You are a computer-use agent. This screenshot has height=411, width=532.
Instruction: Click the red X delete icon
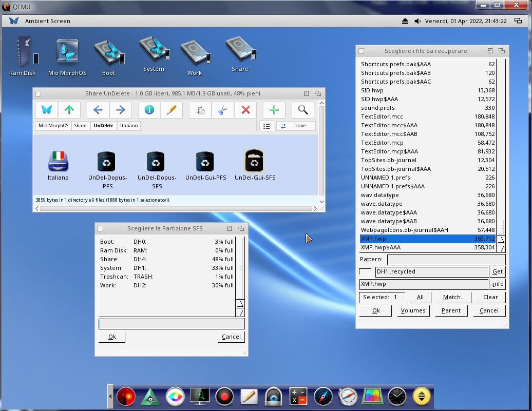pos(245,110)
